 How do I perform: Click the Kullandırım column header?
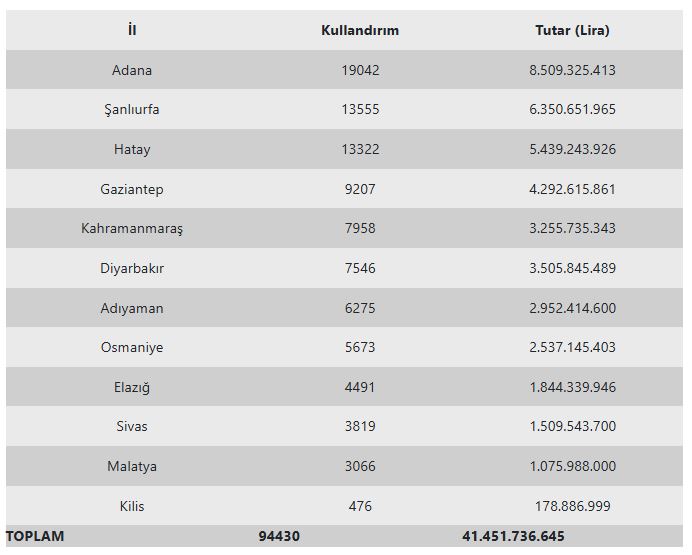coord(360,30)
